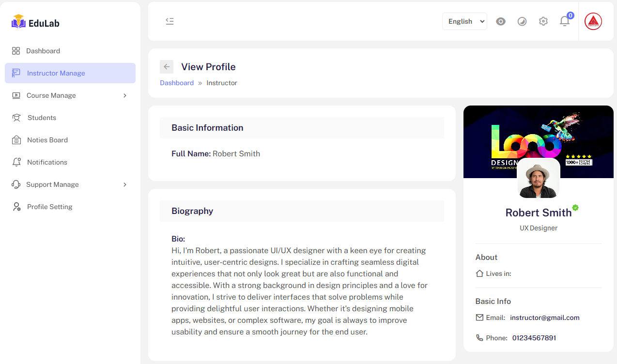The height and width of the screenshot is (364, 617).
Task: Collapse the sidebar menu icon
Action: [170, 21]
